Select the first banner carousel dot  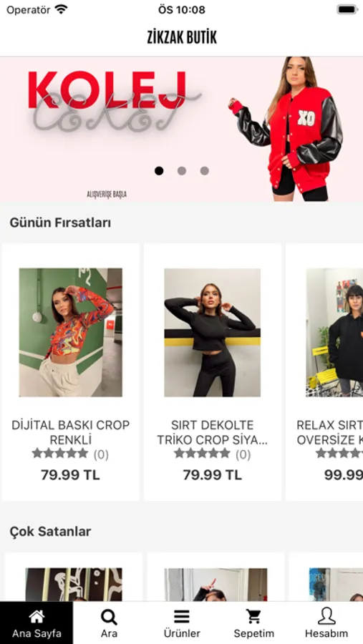click(159, 171)
